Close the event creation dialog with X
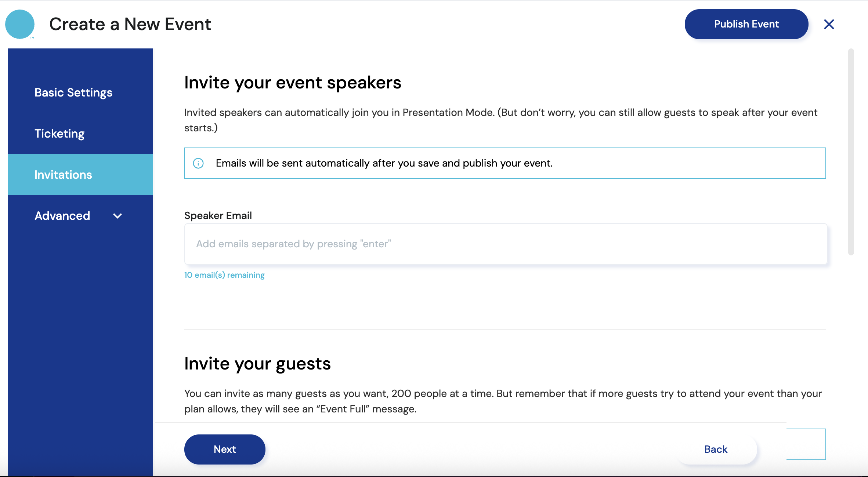The image size is (868, 477). [x=829, y=24]
